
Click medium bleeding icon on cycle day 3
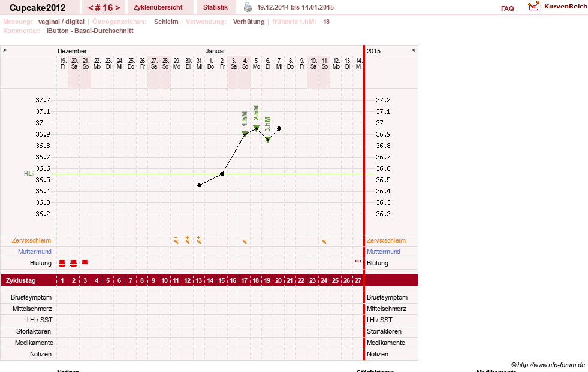click(x=85, y=262)
